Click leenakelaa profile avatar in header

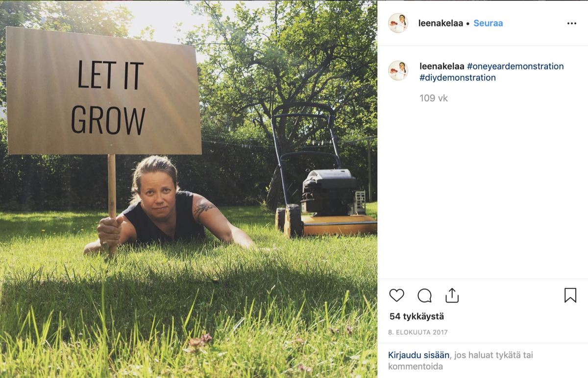(x=398, y=23)
